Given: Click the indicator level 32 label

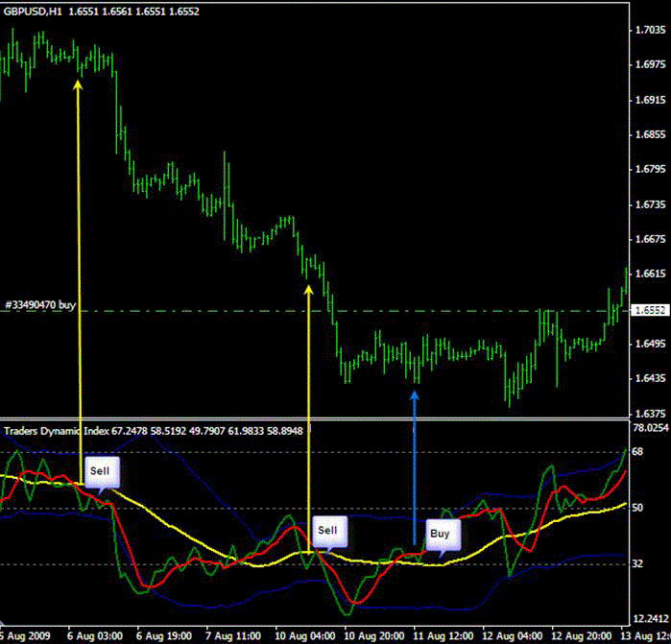Looking at the screenshot, I should 637,564.
